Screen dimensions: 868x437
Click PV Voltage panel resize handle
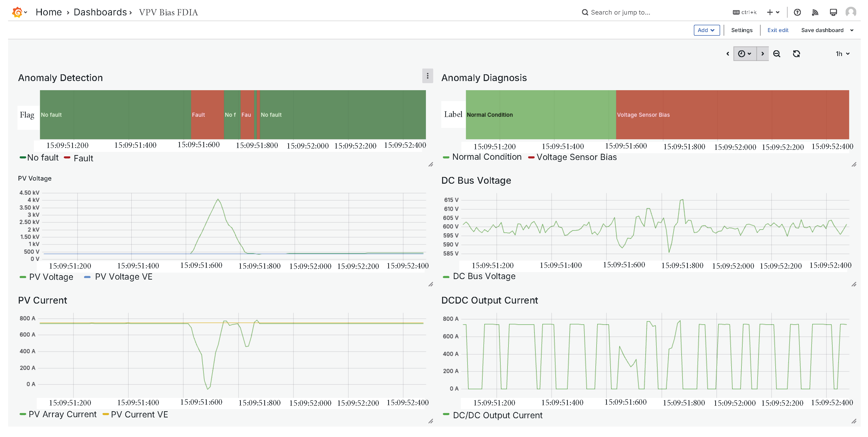(431, 284)
